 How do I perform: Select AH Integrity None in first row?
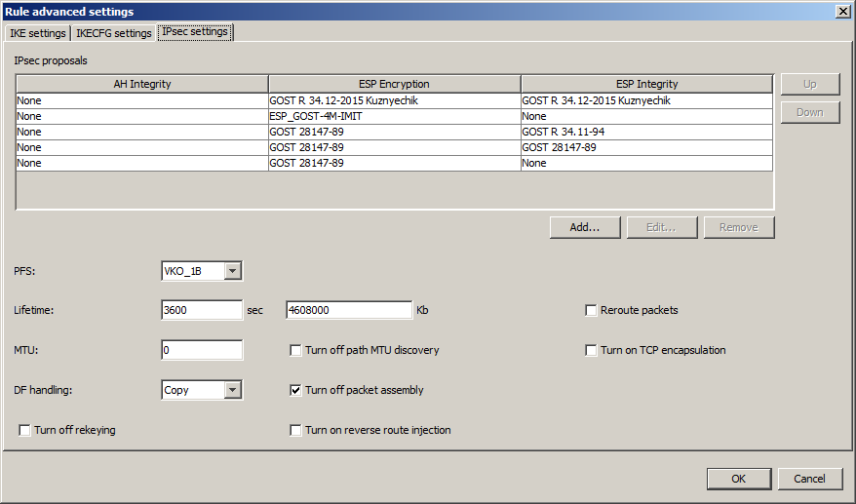pyautogui.click(x=142, y=100)
